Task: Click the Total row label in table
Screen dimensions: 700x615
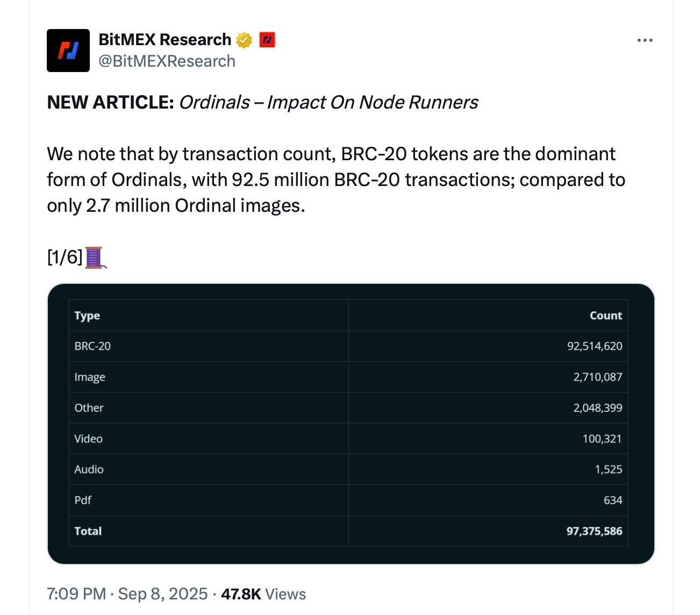Action: coord(88,531)
